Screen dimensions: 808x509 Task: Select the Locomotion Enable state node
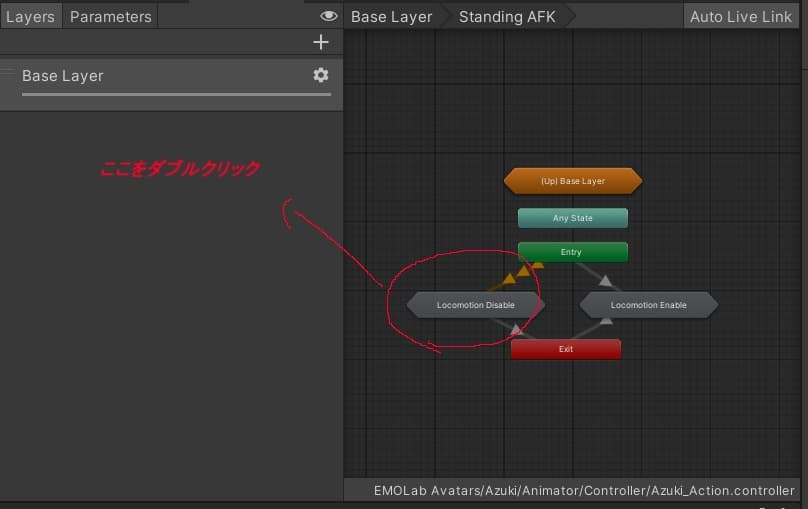pyautogui.click(x=648, y=305)
